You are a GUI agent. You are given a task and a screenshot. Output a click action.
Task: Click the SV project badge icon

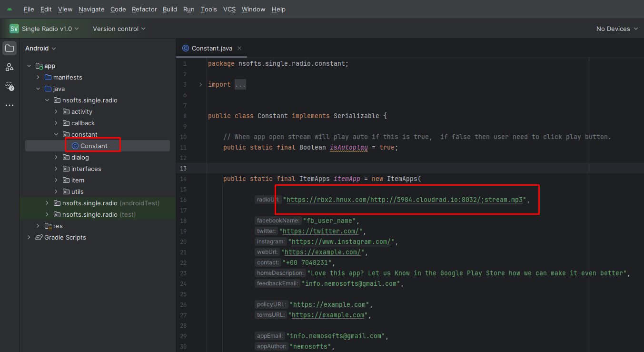[x=14, y=29]
